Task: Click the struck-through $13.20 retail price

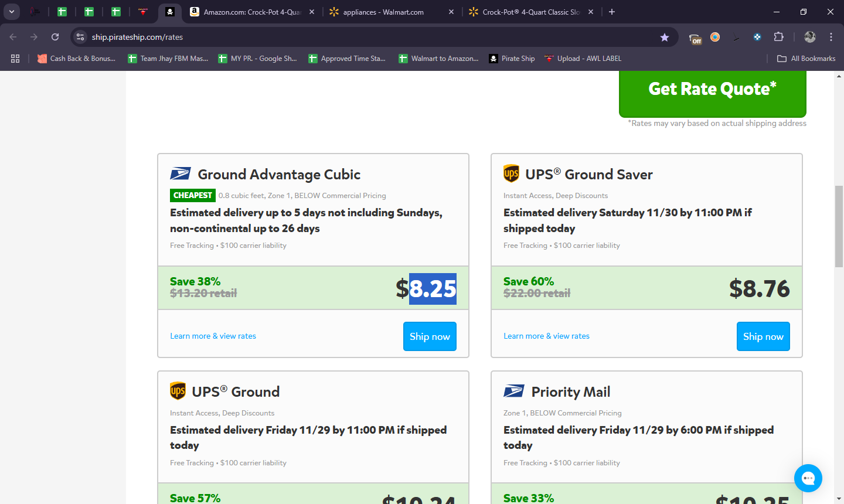Action: (x=203, y=293)
